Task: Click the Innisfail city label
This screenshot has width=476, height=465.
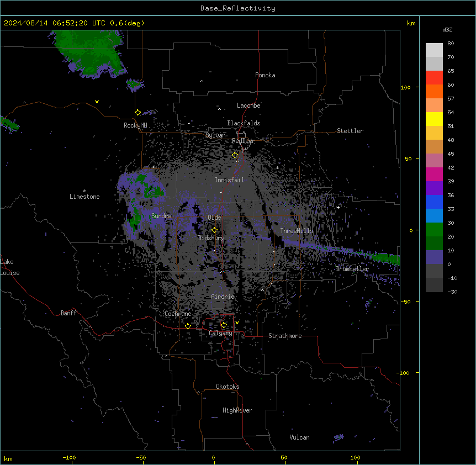Action: point(229,180)
